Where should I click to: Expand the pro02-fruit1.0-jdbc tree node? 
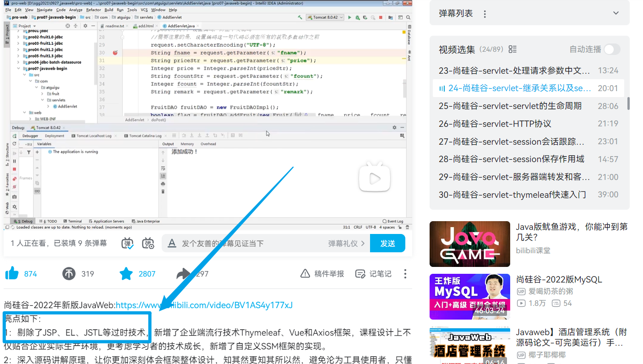tap(19, 37)
